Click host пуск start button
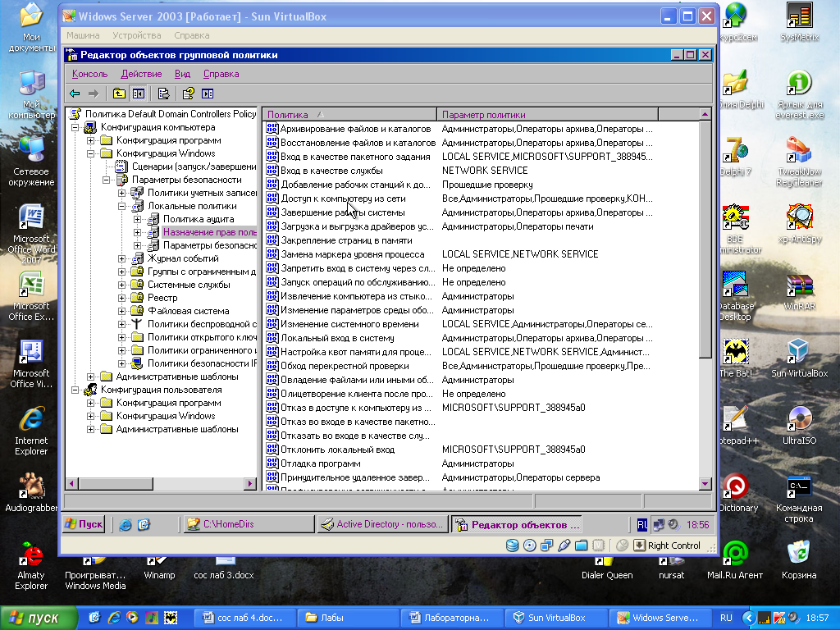Screen dimensions: 840x630 pos(38,618)
